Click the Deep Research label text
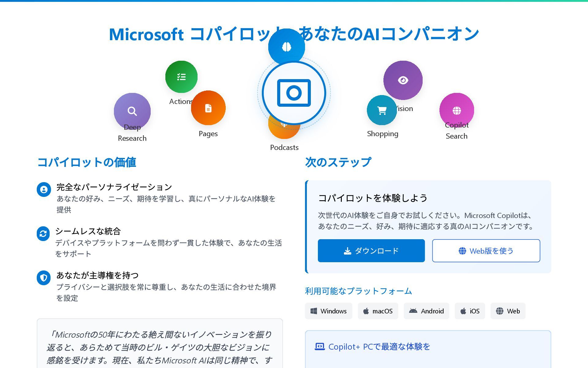Image resolution: width=588 pixels, height=368 pixels. point(132,133)
